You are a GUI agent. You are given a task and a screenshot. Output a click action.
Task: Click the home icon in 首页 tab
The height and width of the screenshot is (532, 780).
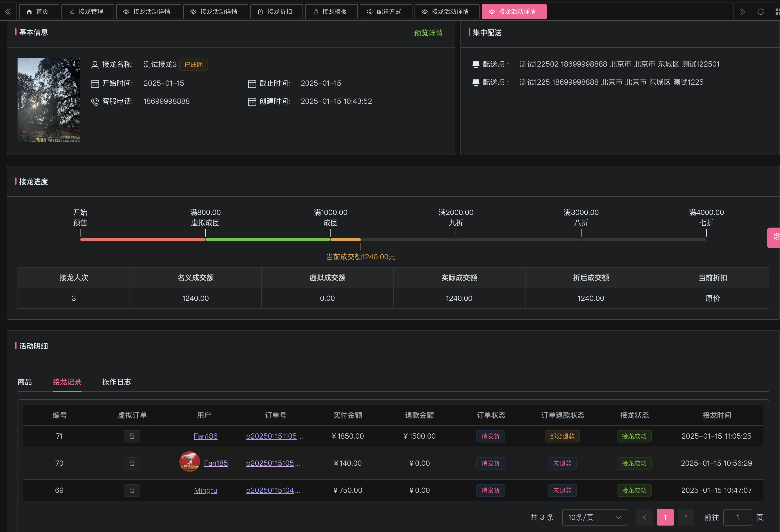pos(29,12)
